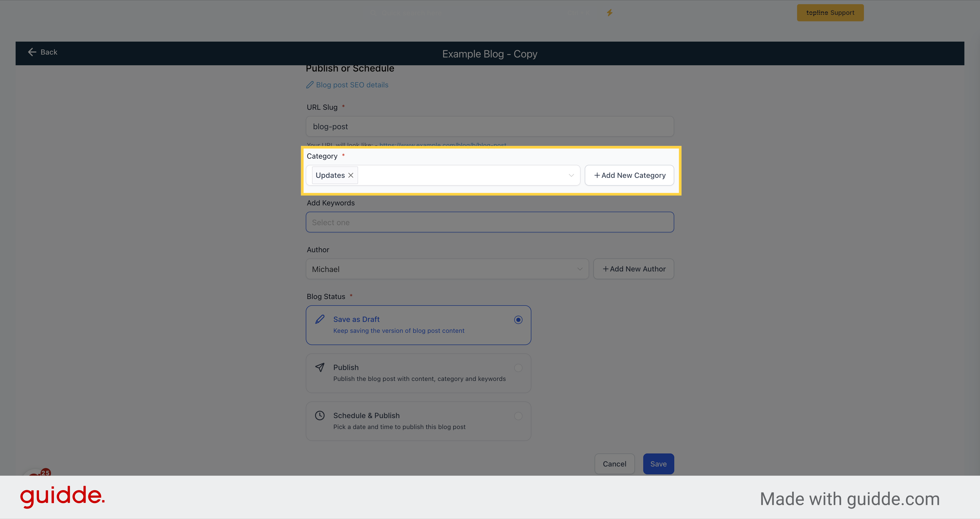This screenshot has width=980, height=519.
Task: Click the URL Slug input field
Action: [490, 126]
